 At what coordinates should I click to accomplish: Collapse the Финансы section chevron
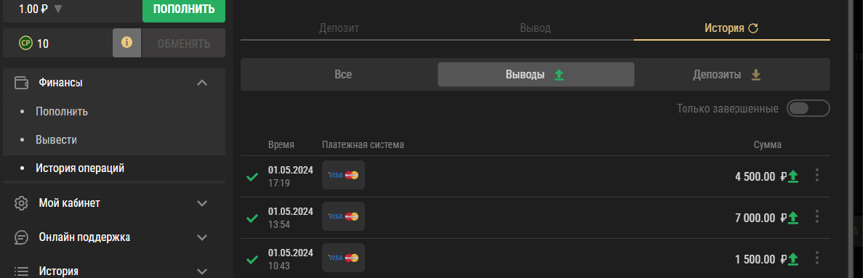point(202,83)
